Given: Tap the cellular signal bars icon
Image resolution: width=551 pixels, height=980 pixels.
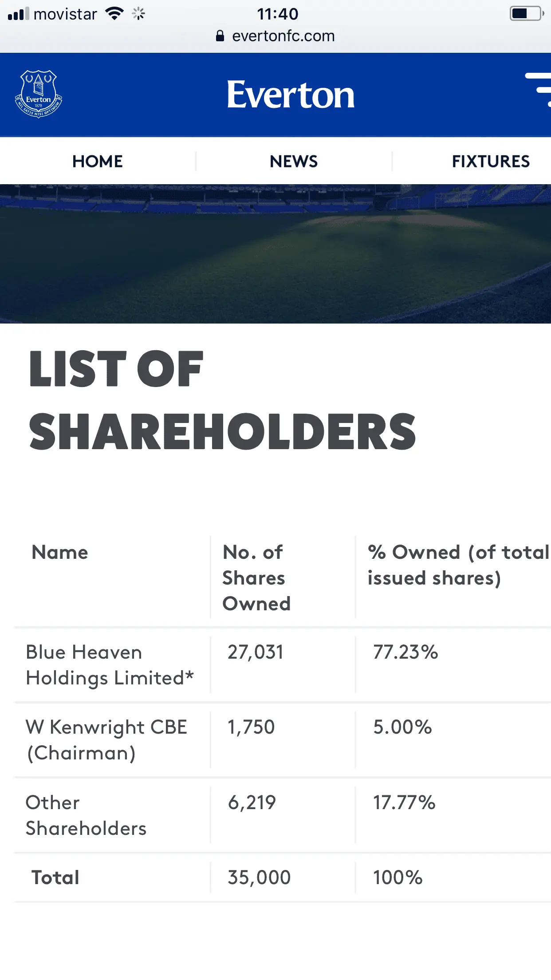Looking at the screenshot, I should 18,14.
